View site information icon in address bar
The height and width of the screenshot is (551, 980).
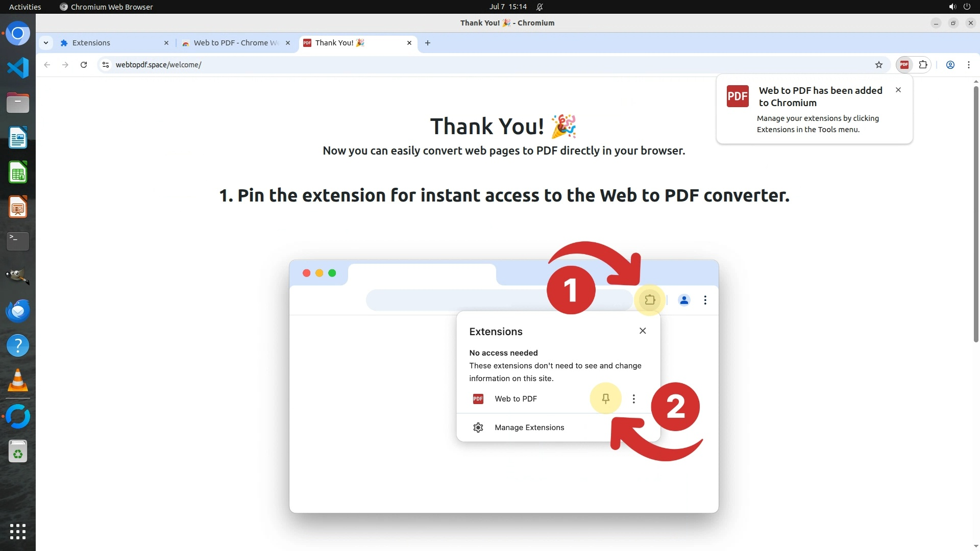[106, 65]
